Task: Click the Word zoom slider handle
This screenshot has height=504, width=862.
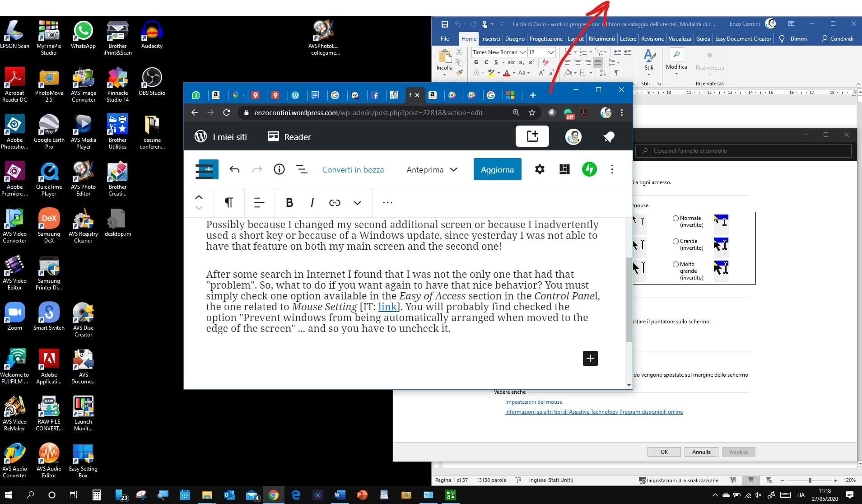Action: [810, 481]
